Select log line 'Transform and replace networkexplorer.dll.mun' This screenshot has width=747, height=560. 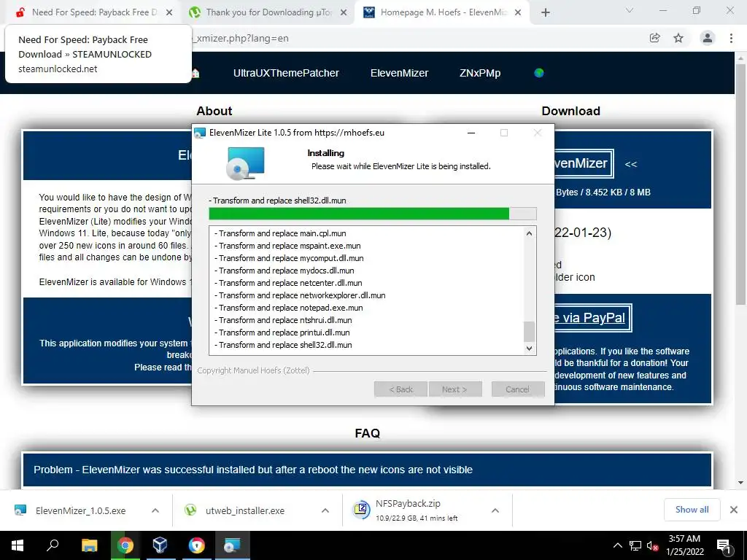pyautogui.click(x=300, y=295)
